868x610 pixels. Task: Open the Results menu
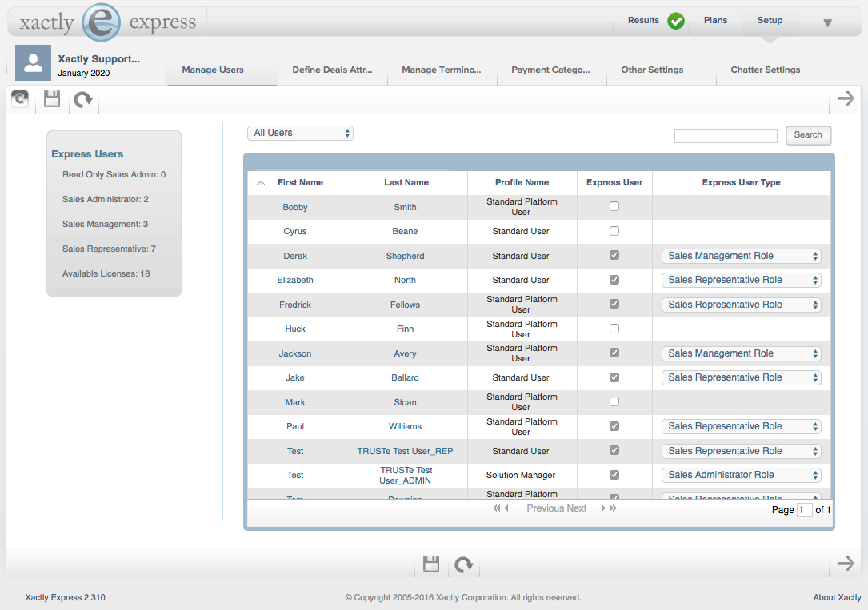(643, 21)
